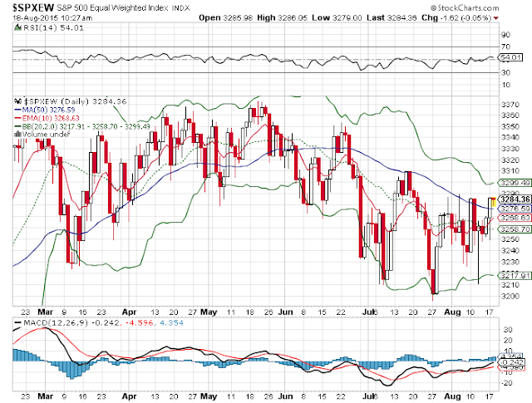Click the 3284.36 last price tag
The width and height of the screenshot is (532, 403).
click(515, 199)
